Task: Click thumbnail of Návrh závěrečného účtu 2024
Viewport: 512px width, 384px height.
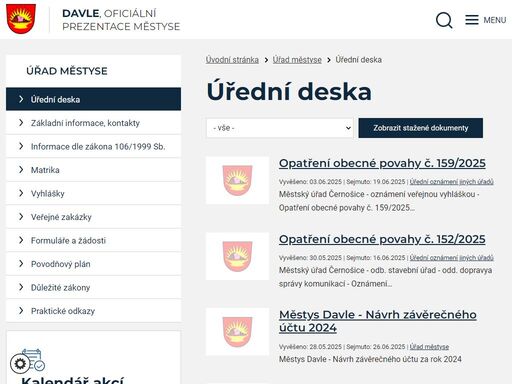Action: point(237,332)
